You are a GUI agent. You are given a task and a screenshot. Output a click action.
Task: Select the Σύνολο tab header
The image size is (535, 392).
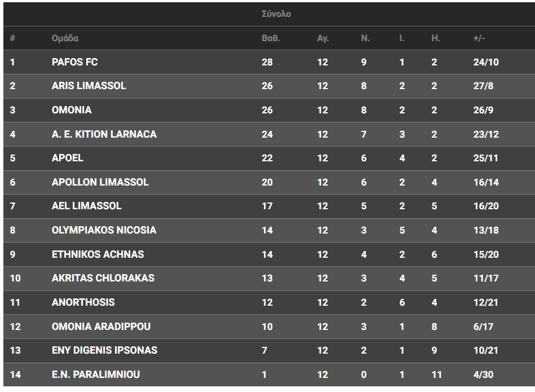[276, 14]
